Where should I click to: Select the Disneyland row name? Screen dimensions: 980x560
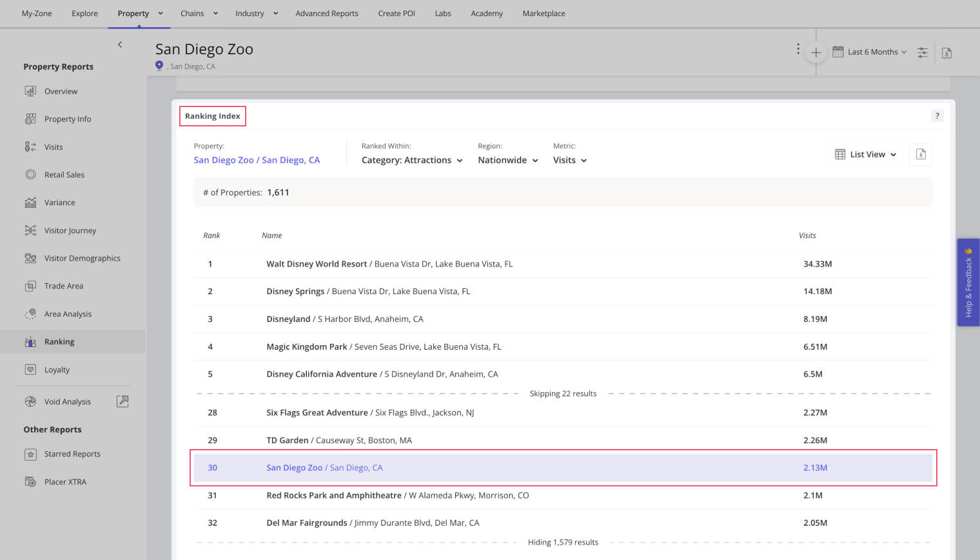288,319
